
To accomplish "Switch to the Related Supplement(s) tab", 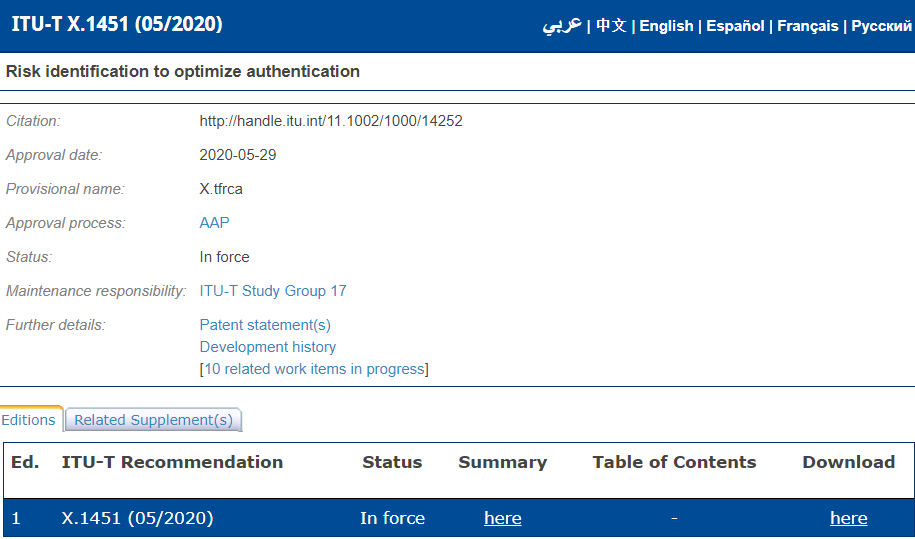I will coord(153,420).
